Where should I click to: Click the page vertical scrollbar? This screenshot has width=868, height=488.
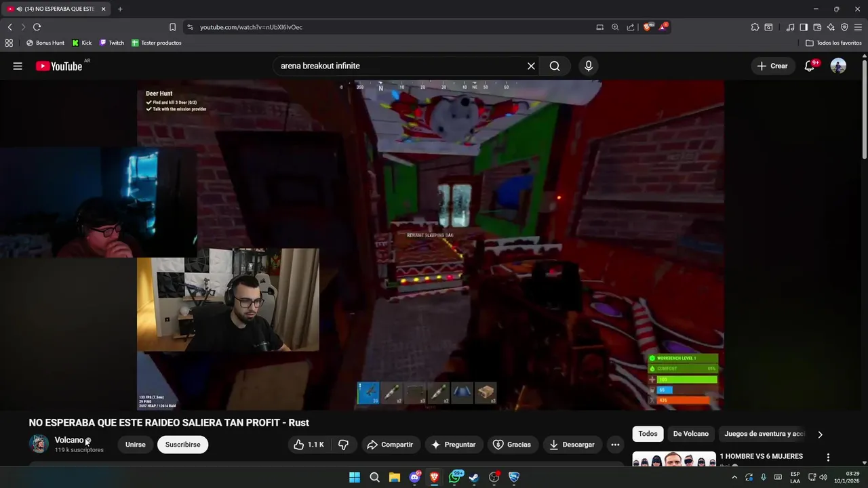tap(864, 108)
